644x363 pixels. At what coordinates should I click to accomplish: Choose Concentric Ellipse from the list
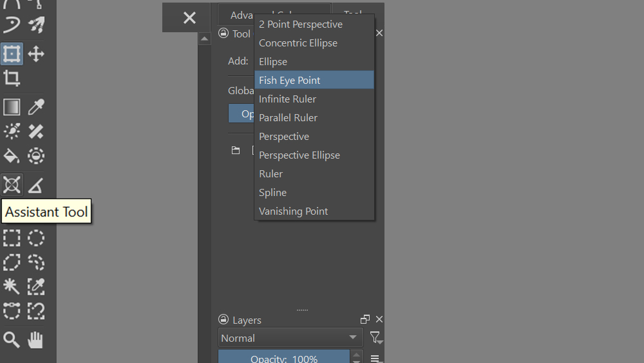click(x=314, y=43)
